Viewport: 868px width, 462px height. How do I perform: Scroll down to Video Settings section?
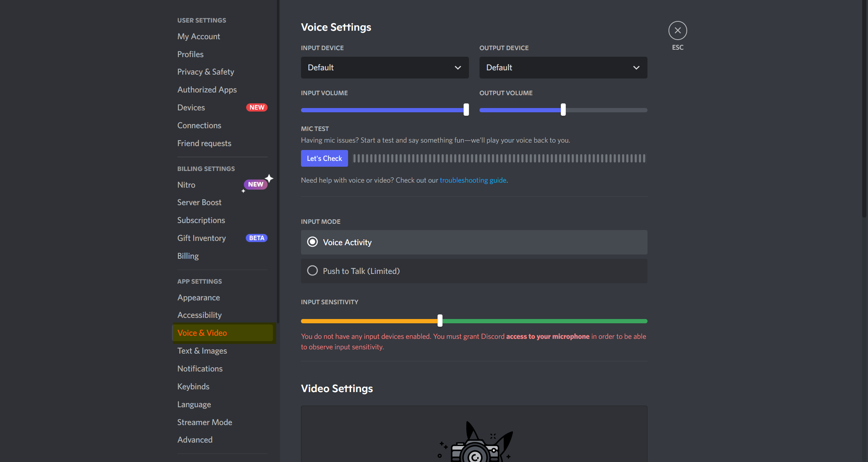coord(336,388)
